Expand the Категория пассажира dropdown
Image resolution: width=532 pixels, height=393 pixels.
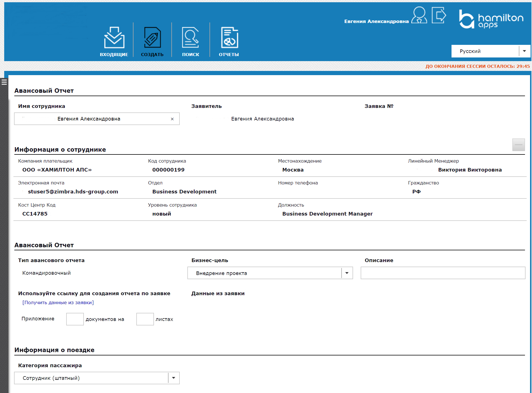[174, 378]
